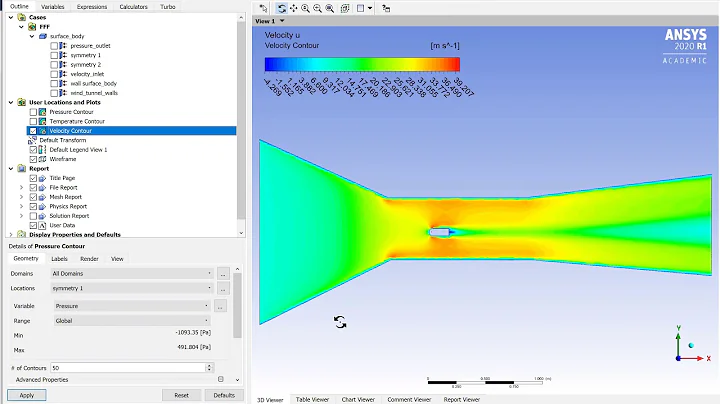Click the XYZ axis triad in viewer
720x404 pixels.
pyautogui.click(x=691, y=345)
